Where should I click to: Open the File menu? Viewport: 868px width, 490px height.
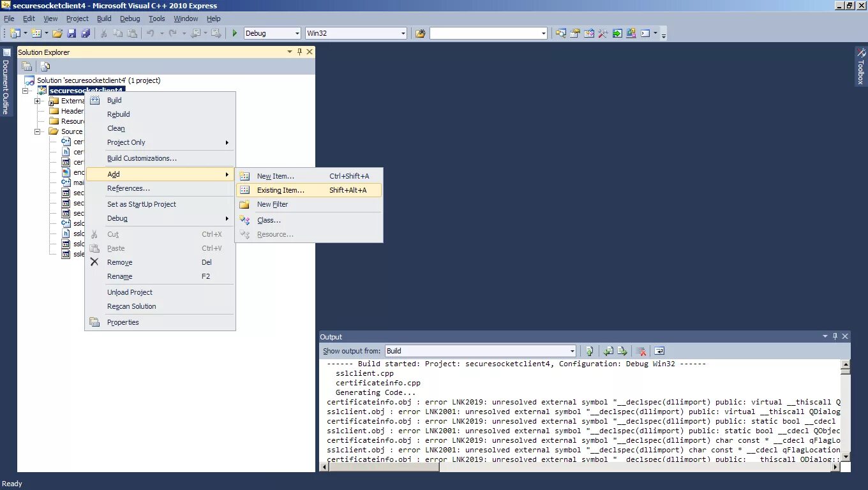click(x=9, y=19)
